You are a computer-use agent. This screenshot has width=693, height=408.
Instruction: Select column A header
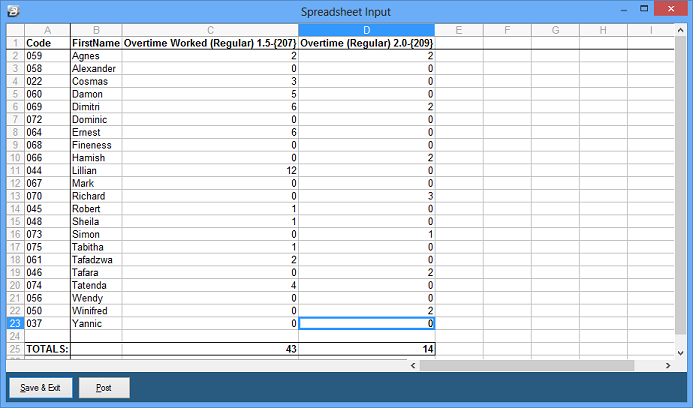47,30
